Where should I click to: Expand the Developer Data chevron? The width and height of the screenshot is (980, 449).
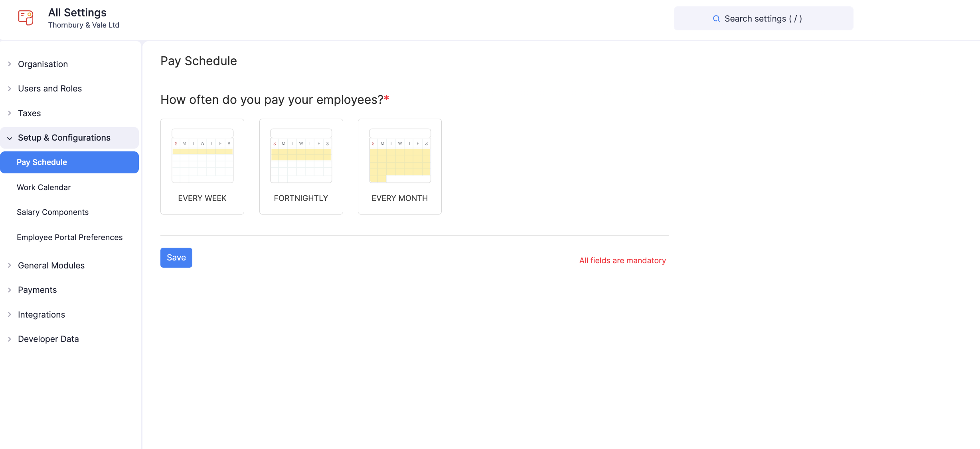[10, 339]
